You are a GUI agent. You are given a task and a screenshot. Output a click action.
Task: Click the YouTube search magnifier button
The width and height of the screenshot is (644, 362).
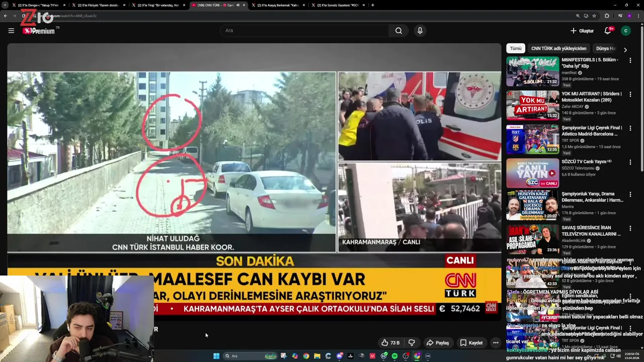[398, 31]
